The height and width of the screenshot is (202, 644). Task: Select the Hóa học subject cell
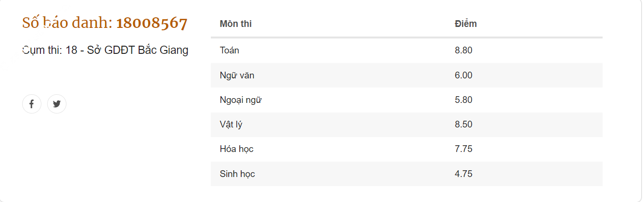click(x=236, y=149)
